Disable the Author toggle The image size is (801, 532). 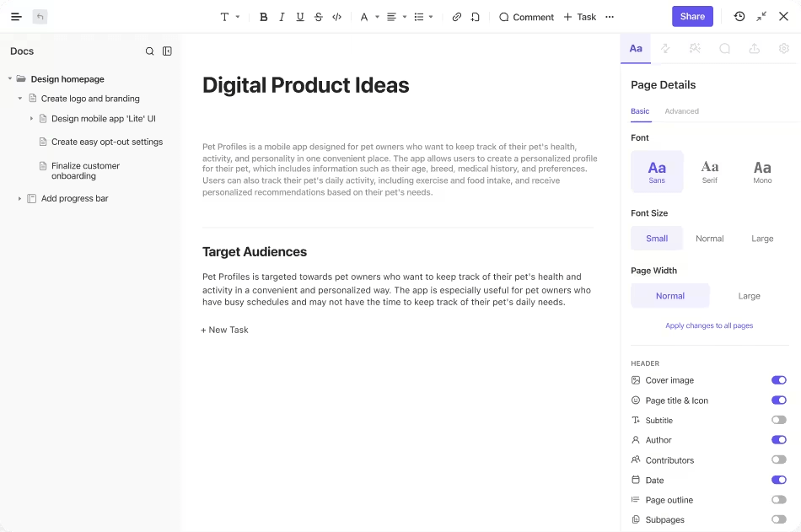(x=778, y=439)
